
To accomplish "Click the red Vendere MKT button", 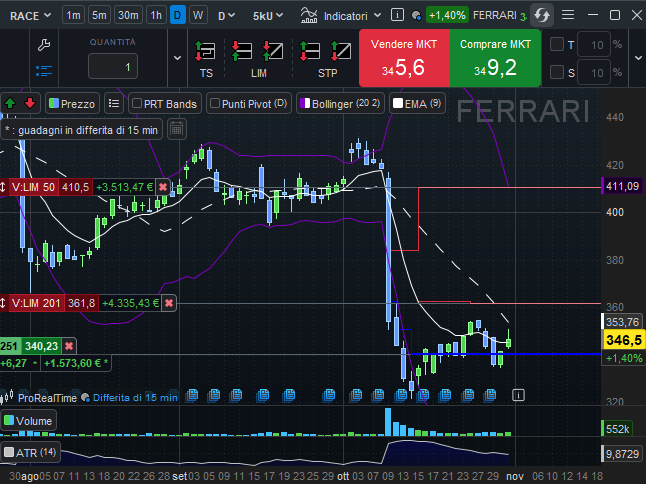I will pyautogui.click(x=403, y=58).
